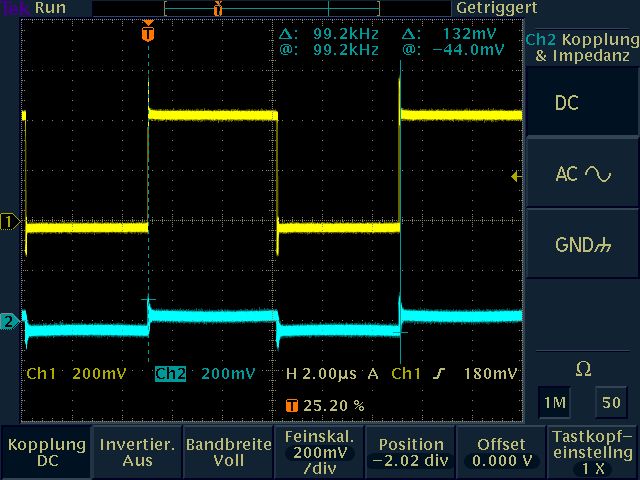This screenshot has height=480, width=640.
Task: Set input impedance to 1M
Action: (x=553, y=402)
